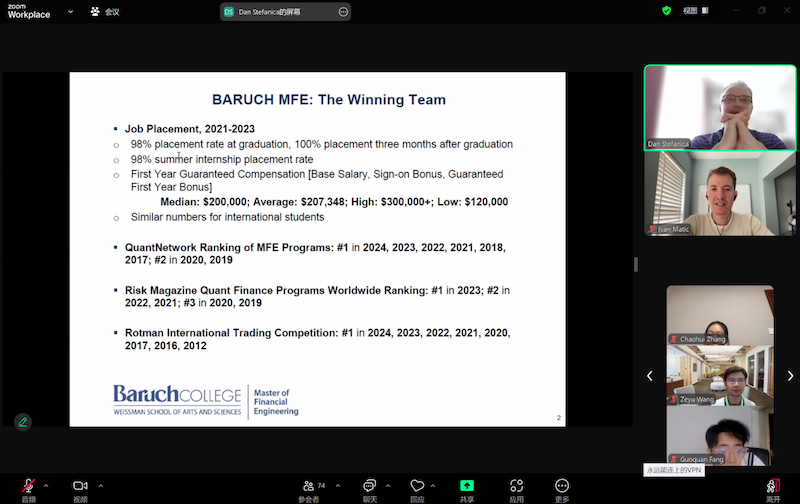Open the Apps (应用) icon
The image size is (800, 504).
click(516, 485)
